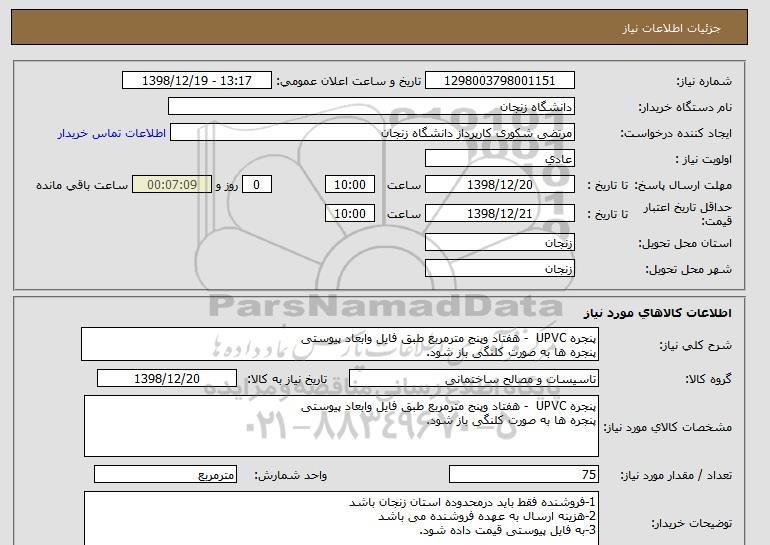Click the label نام دستگاه خریدار
Viewport: 770px width, 545px height.
click(x=685, y=107)
